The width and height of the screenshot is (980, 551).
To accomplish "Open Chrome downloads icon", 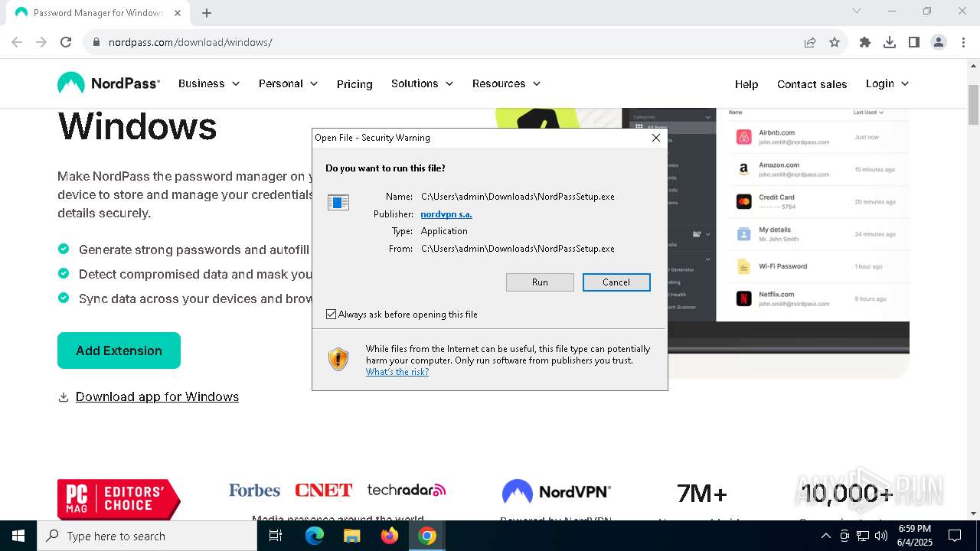I will 890,42.
